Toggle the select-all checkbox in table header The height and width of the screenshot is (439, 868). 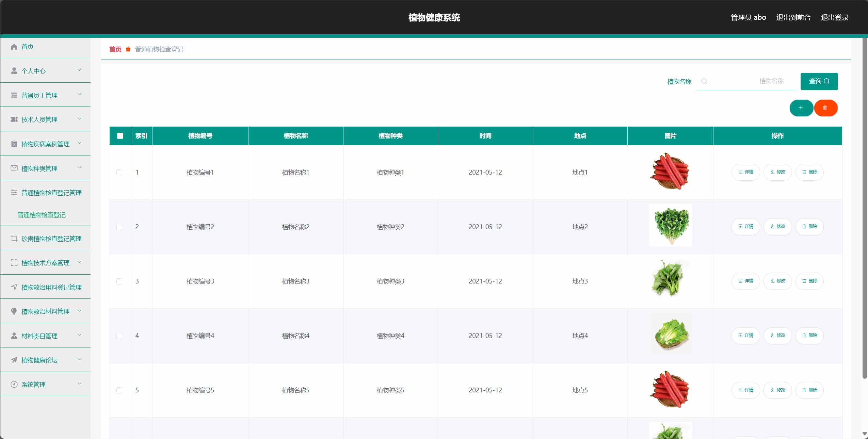pyautogui.click(x=120, y=136)
